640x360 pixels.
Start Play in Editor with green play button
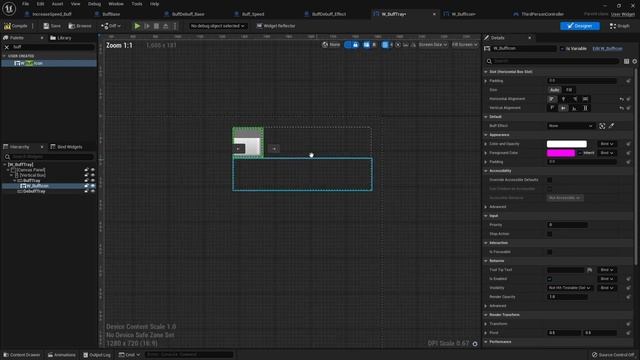point(137,26)
